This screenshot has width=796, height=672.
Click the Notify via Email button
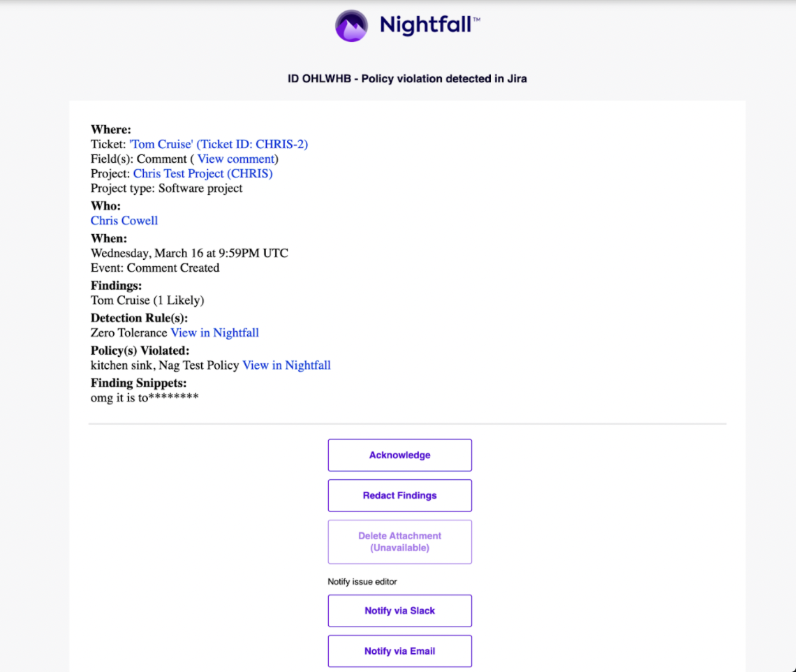[400, 651]
